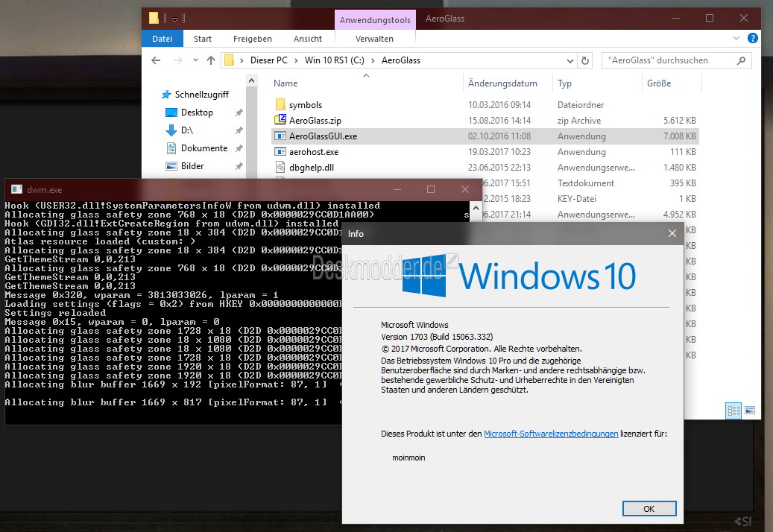This screenshot has height=532, width=773.
Task: Maximize the dwm.exe console window
Action: click(x=431, y=190)
